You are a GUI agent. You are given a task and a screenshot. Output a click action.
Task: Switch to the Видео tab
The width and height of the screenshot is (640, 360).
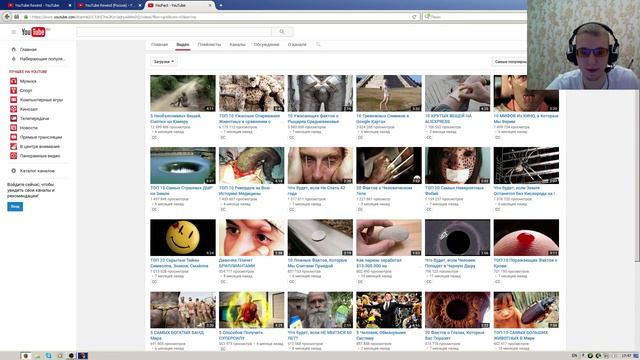click(x=182, y=44)
